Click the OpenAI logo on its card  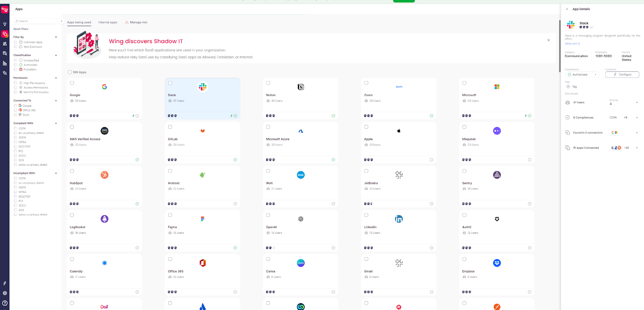pyautogui.click(x=301, y=219)
